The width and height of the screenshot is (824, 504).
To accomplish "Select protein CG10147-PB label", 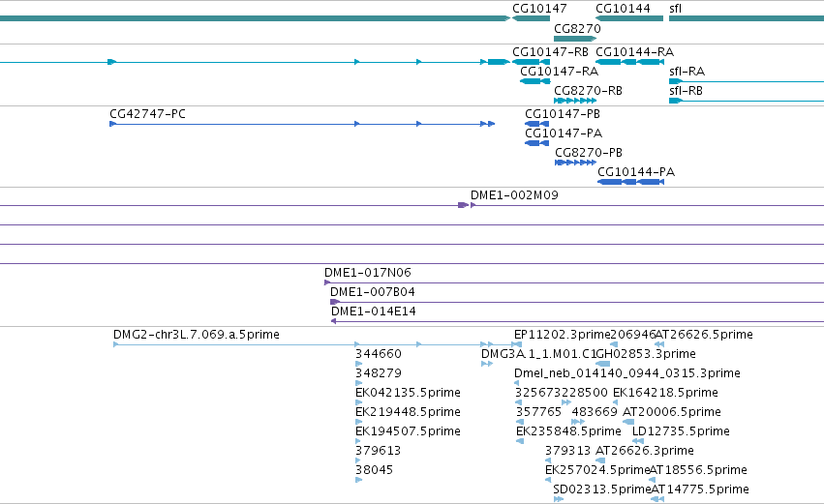I will (x=563, y=114).
